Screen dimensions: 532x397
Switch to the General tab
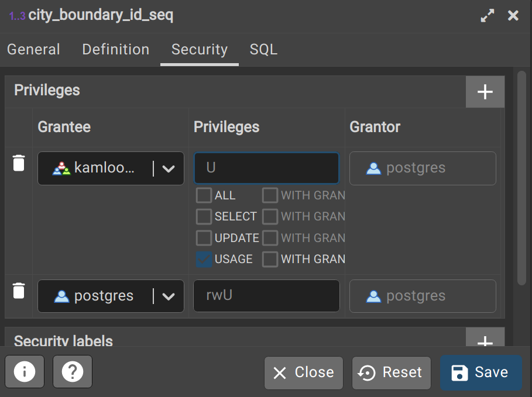click(33, 50)
